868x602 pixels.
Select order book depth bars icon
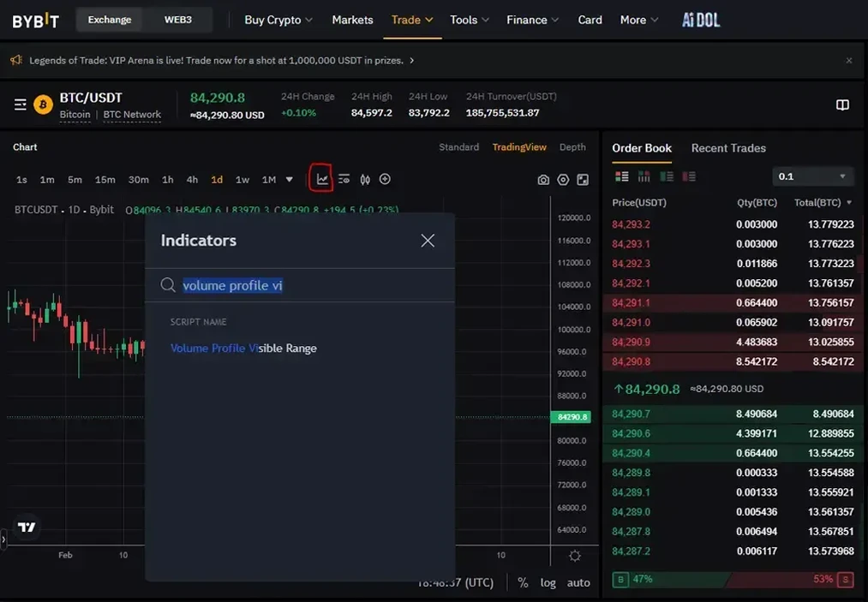coord(644,176)
